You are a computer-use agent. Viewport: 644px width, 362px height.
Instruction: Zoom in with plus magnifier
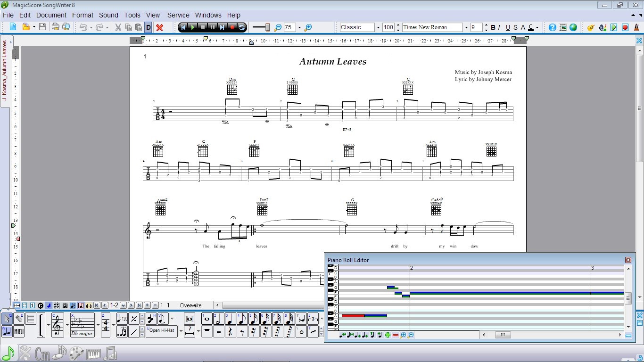(x=308, y=27)
